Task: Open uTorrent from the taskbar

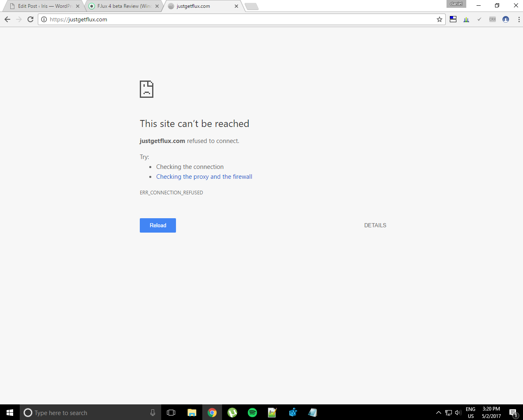Action: [232, 413]
